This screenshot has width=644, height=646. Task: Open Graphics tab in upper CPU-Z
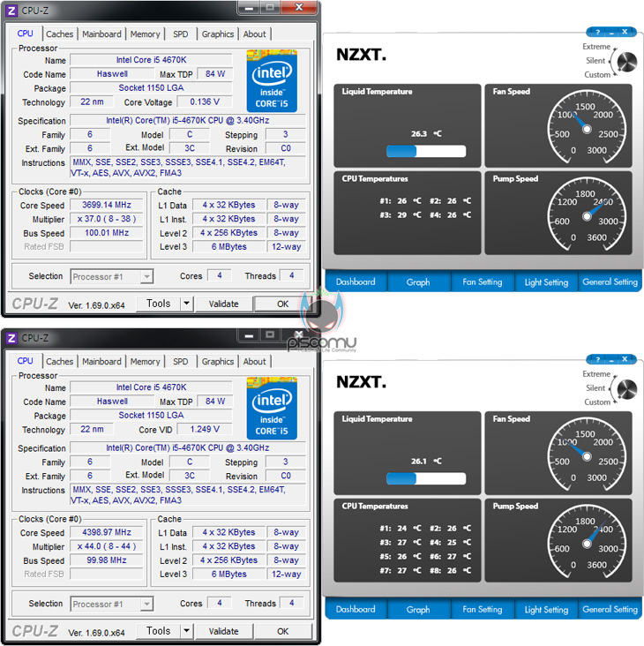pos(217,34)
